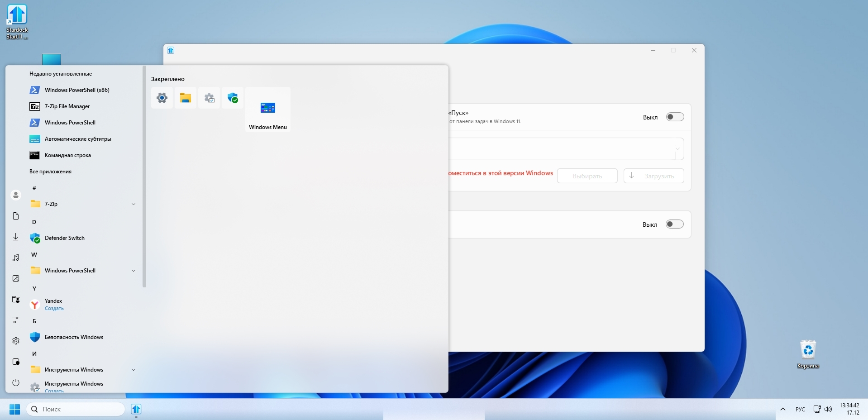Click the # letter header in app list

[x=34, y=188]
